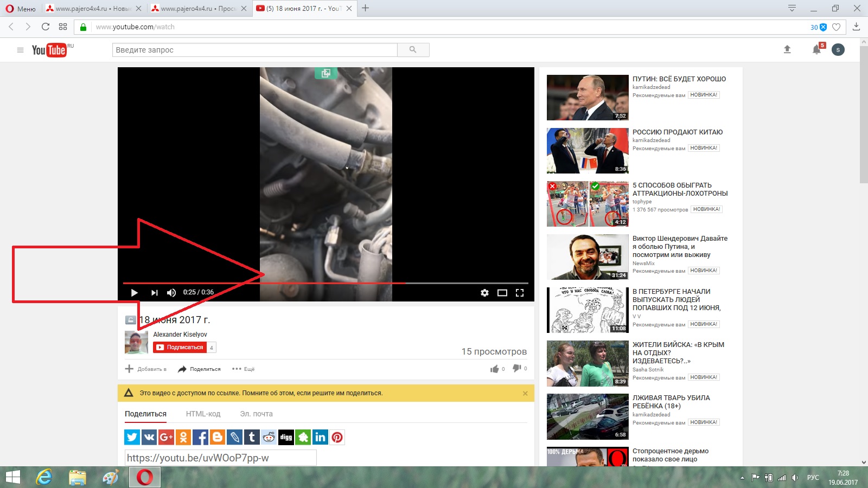
Task: Open Opera's downloads icon
Action: click(x=857, y=27)
